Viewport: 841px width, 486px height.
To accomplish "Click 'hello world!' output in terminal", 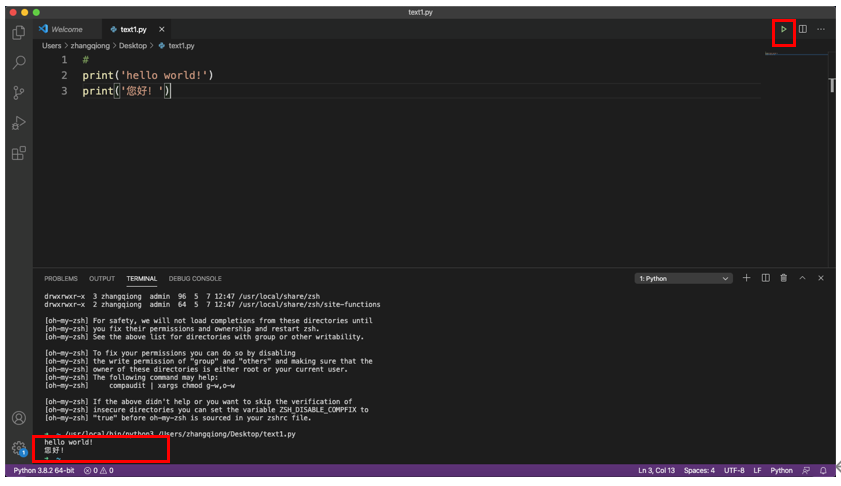I will [69, 442].
